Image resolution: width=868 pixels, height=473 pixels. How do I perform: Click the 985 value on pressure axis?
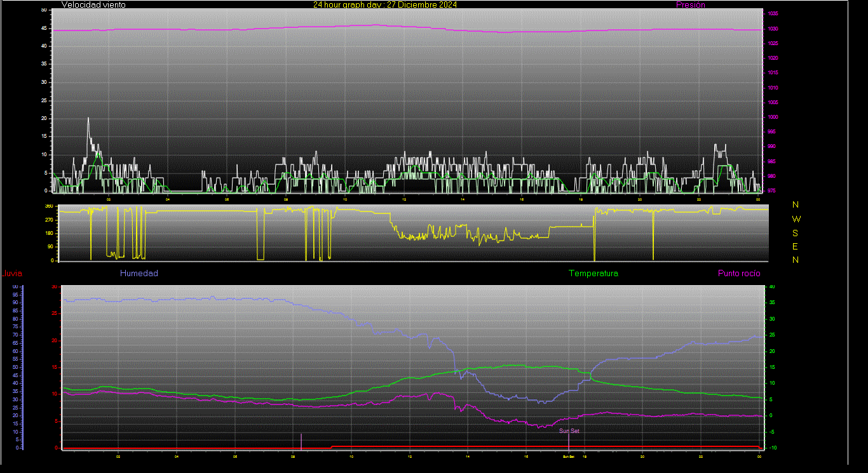pos(771,162)
